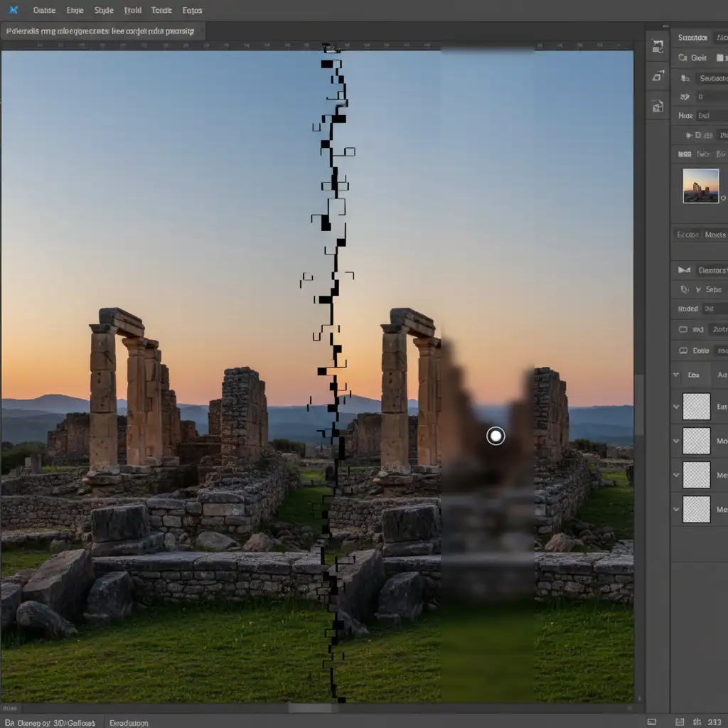Toggle the small square next to Groit
The height and width of the screenshot is (728, 728).
(x=720, y=58)
